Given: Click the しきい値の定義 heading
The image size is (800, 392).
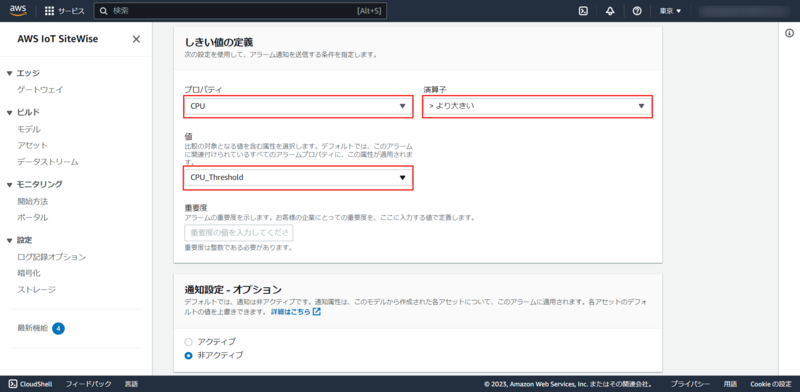Looking at the screenshot, I should tap(219, 42).
